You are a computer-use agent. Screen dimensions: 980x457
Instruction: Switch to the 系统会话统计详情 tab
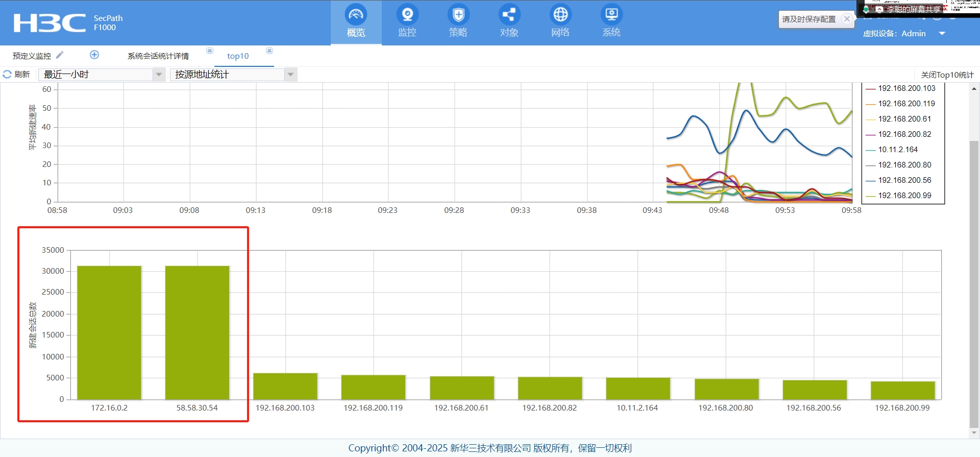[x=158, y=56]
